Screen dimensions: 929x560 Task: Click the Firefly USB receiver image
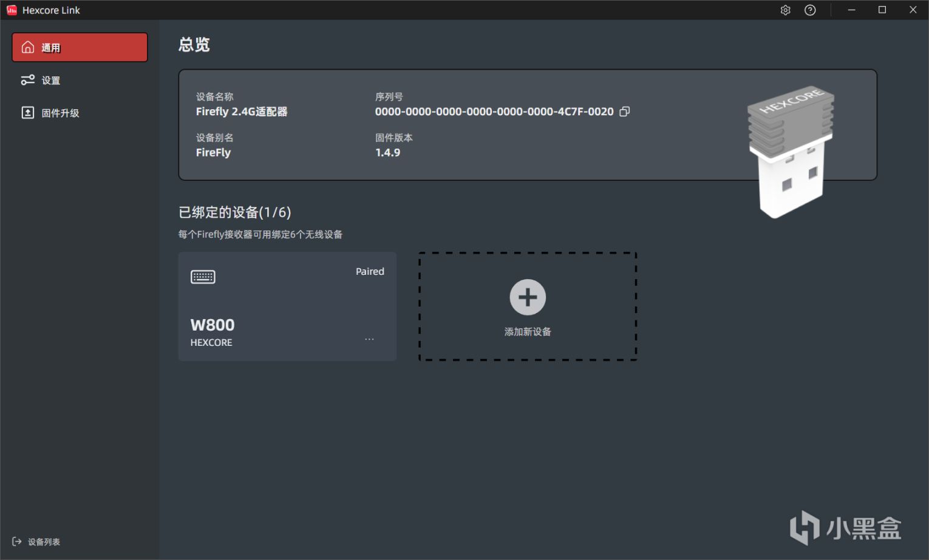tap(791, 152)
